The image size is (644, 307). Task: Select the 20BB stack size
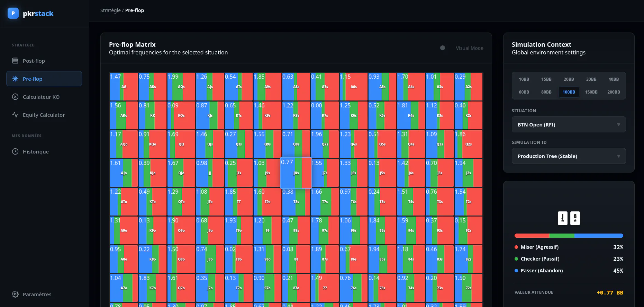click(x=569, y=79)
